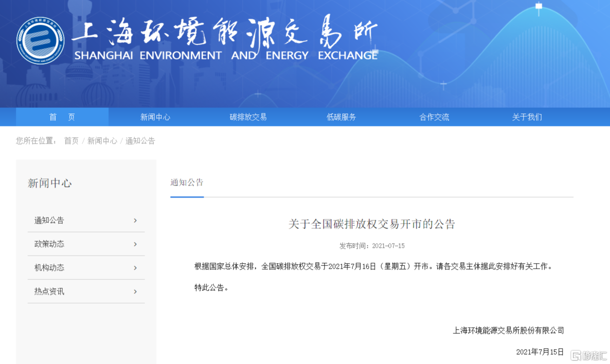Viewport: 610px width, 364px height.
Task: Click the 您所在位置： breadcrumb label
Action: point(36,141)
